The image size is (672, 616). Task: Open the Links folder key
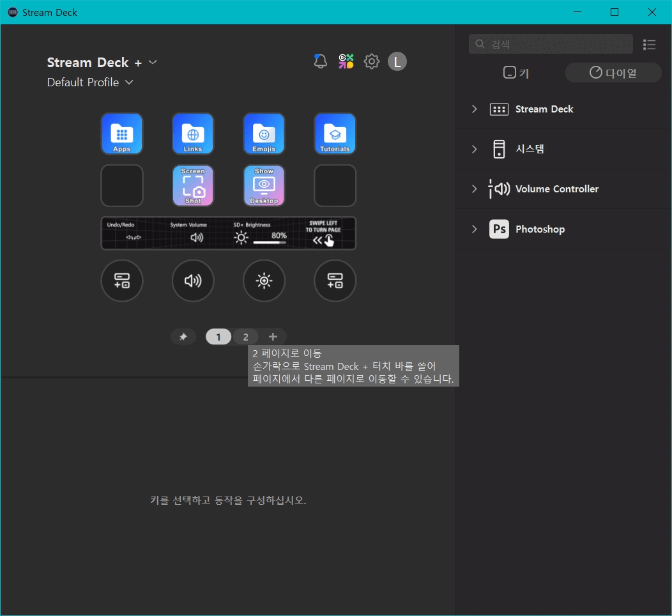pos(193,134)
